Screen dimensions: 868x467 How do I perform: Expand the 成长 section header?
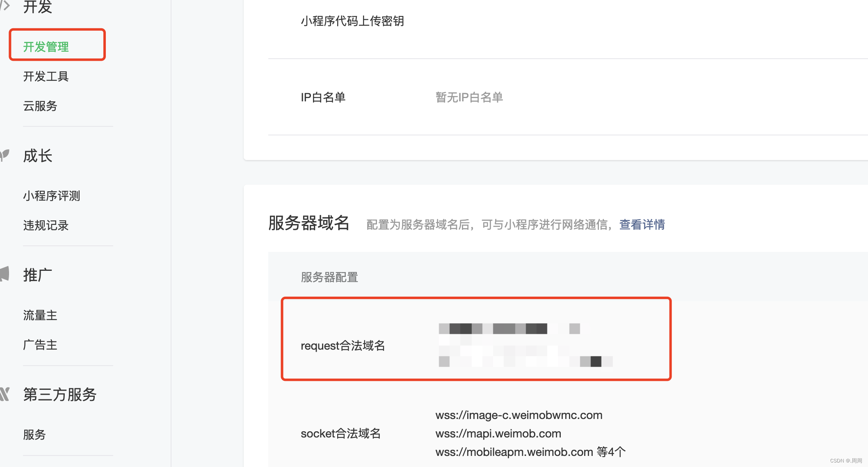pyautogui.click(x=38, y=156)
